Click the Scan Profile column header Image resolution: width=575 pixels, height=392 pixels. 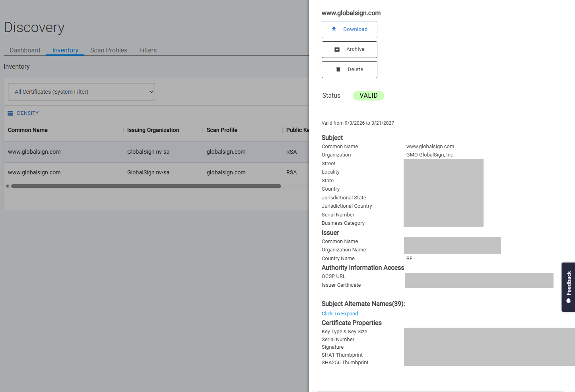[222, 130]
